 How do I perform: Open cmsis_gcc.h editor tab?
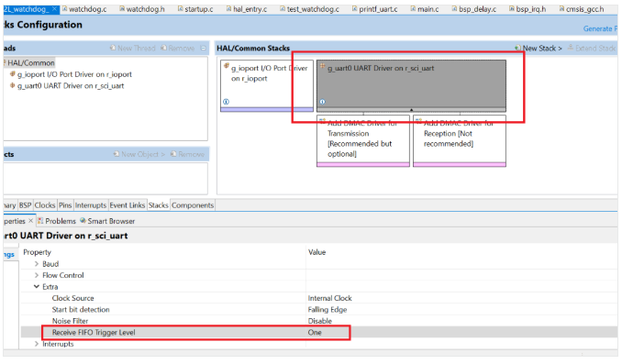(581, 9)
